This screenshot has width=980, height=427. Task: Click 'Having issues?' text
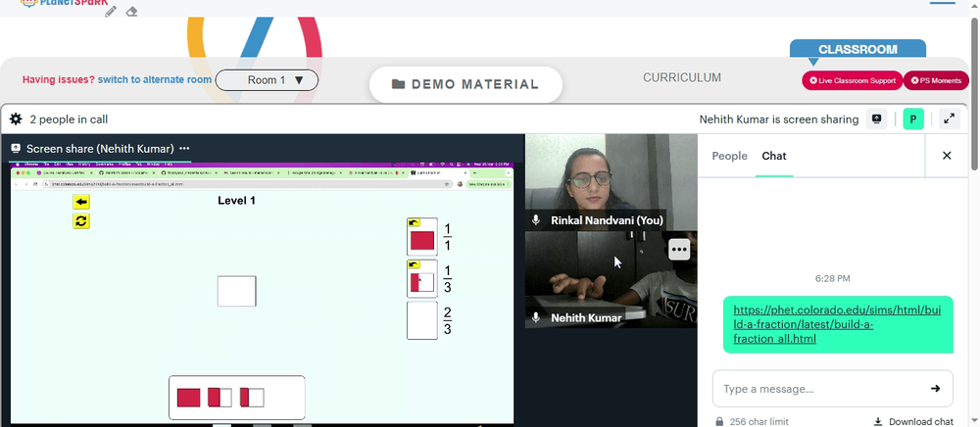coord(59,80)
